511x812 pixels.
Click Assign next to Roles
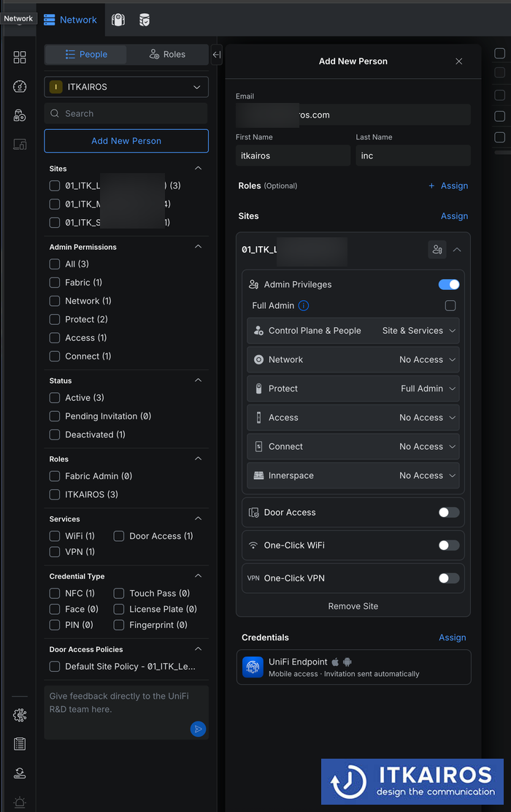point(454,186)
